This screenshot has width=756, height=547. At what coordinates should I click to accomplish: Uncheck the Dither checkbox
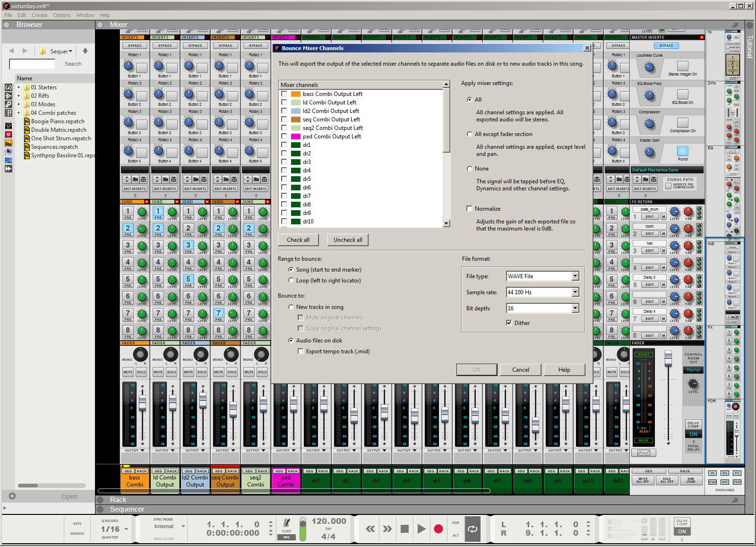pyautogui.click(x=509, y=323)
